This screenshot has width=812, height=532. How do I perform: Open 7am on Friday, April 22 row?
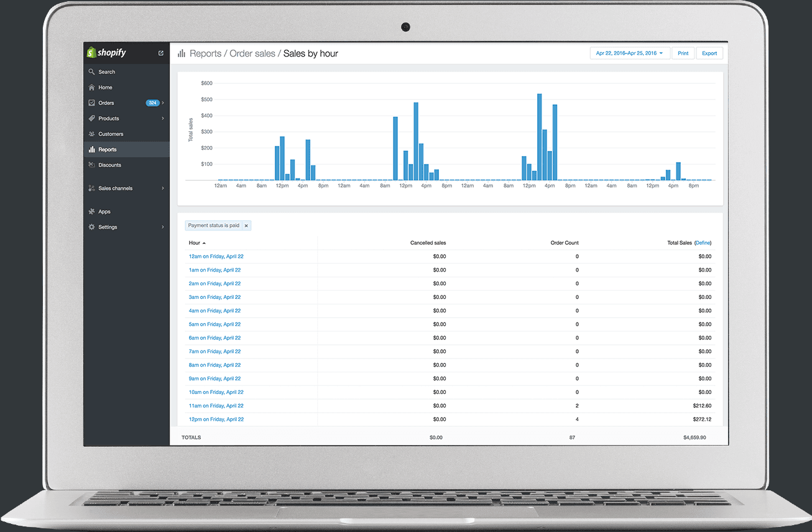click(x=215, y=352)
